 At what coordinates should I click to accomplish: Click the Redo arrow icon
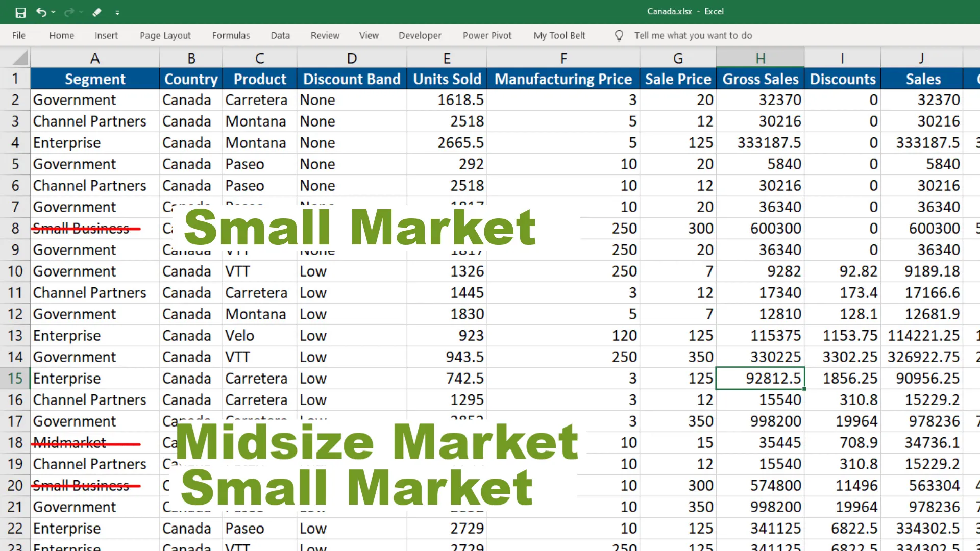[69, 12]
